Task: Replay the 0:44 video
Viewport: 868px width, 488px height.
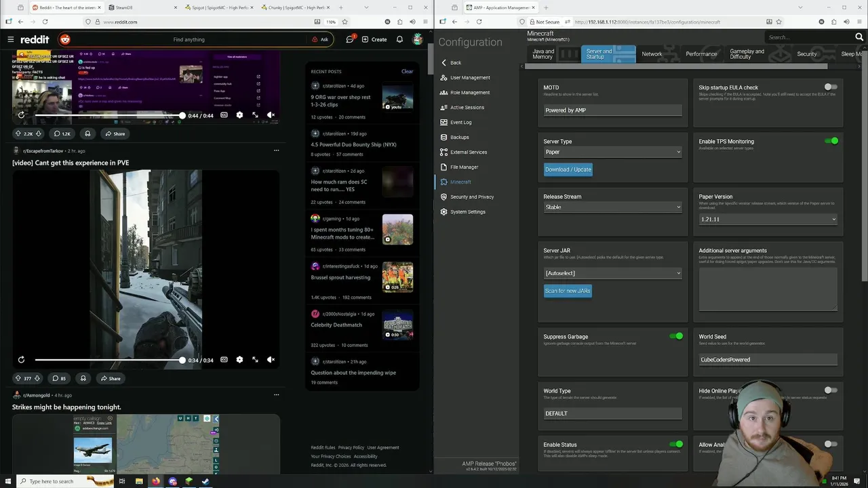Action: tap(21, 115)
